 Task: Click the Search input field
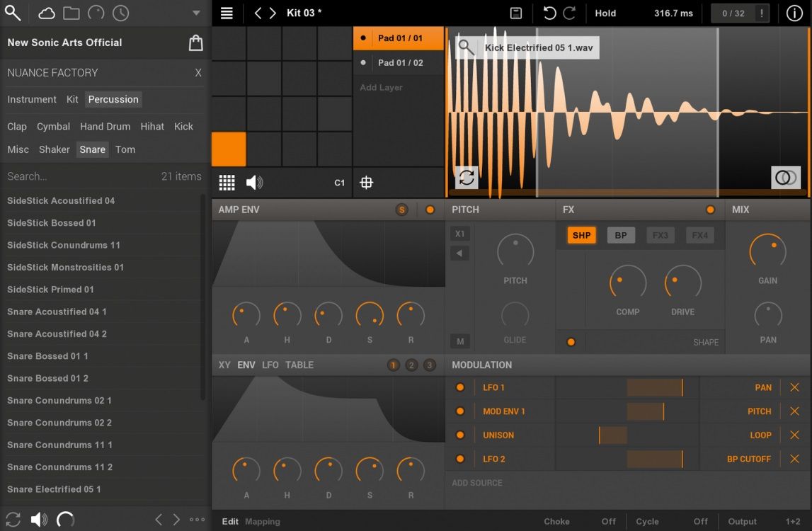tap(78, 176)
